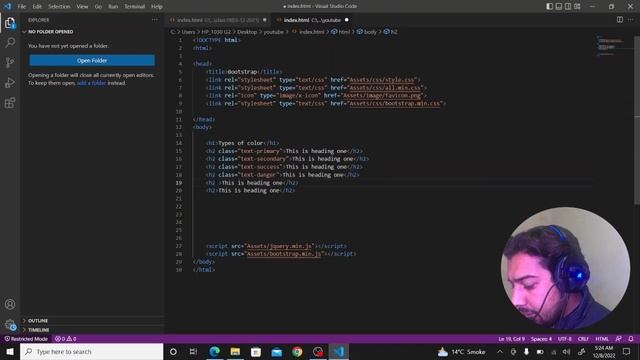640x360 pixels.
Task: Change language mode HTML in status bar
Action: (x=602, y=339)
